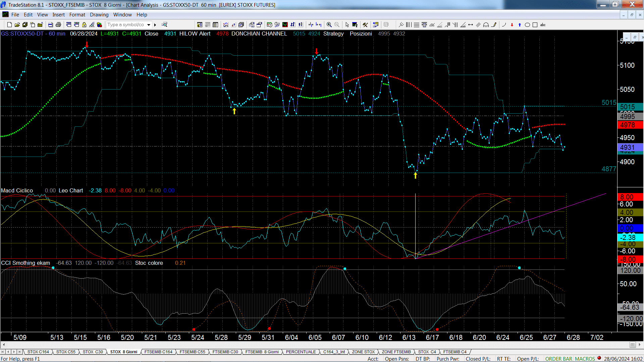The width and height of the screenshot is (644, 362).
Task: Click the colored blocks icon near the symbol box
Action: point(100,24)
